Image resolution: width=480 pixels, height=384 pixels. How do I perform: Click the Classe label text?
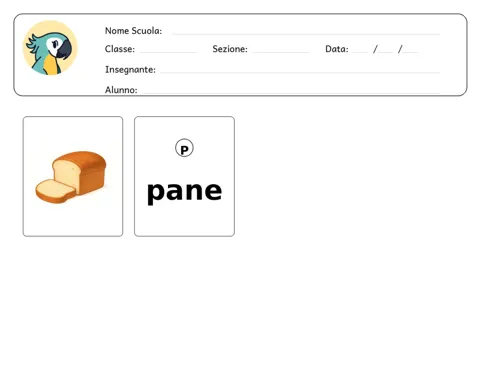tap(120, 49)
